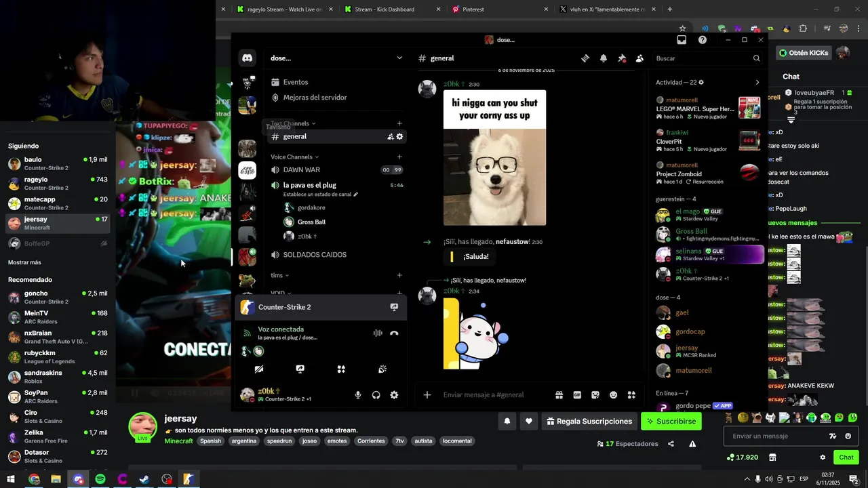
Task: Expand the Actividad panel arrow
Action: coord(757,82)
